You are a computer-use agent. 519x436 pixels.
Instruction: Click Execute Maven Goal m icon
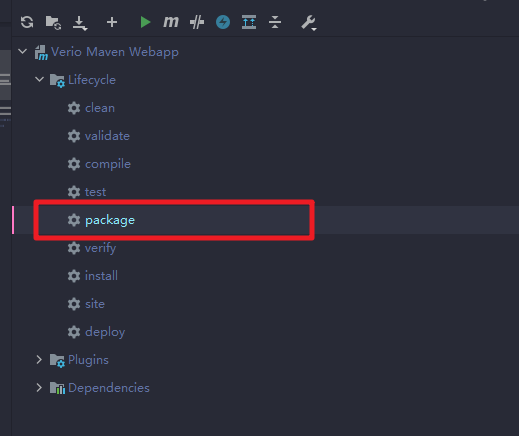tap(171, 22)
